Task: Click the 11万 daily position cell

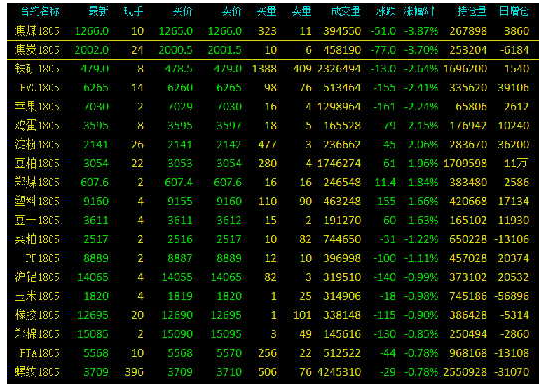Action: [x=515, y=163]
